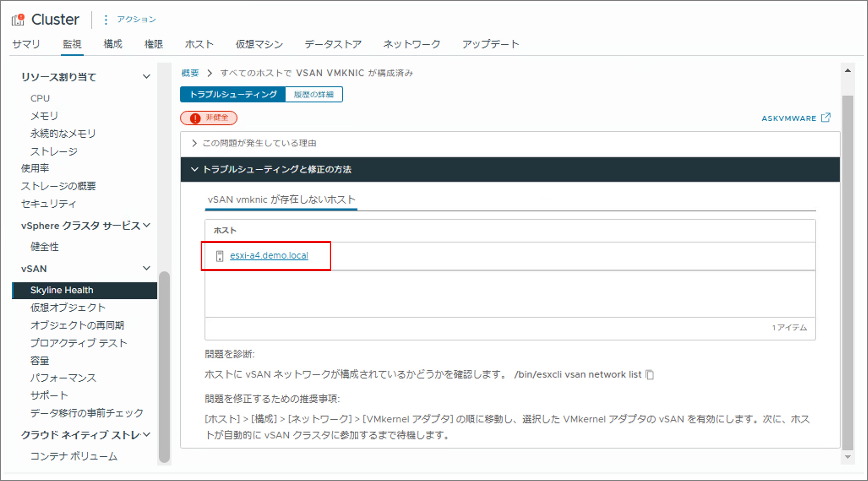This screenshot has height=481, width=868.
Task: Open the アップデート tab
Action: point(491,44)
